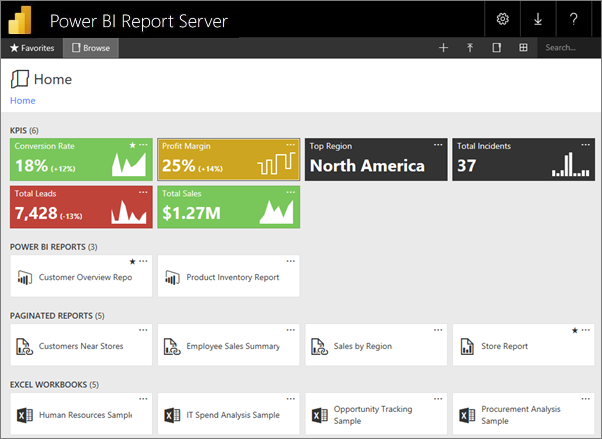This screenshot has height=439, width=602.
Task: Toggle the favorite star on Conversion Rate KPI
Action: click(132, 145)
